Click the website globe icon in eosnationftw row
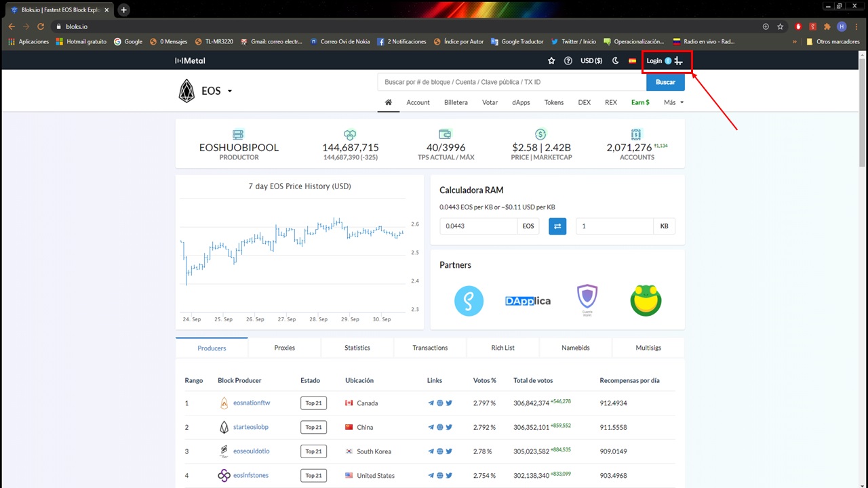Screen dimensions: 868x488 (440, 403)
